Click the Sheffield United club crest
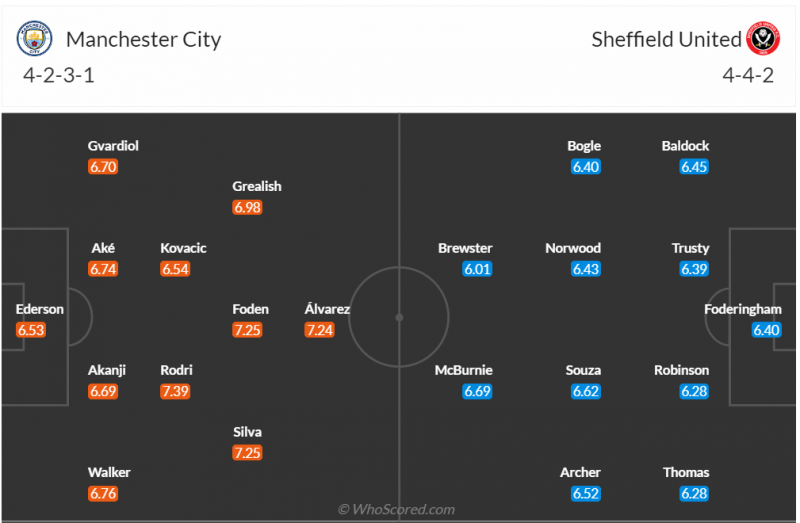The height and width of the screenshot is (523, 800). click(765, 40)
